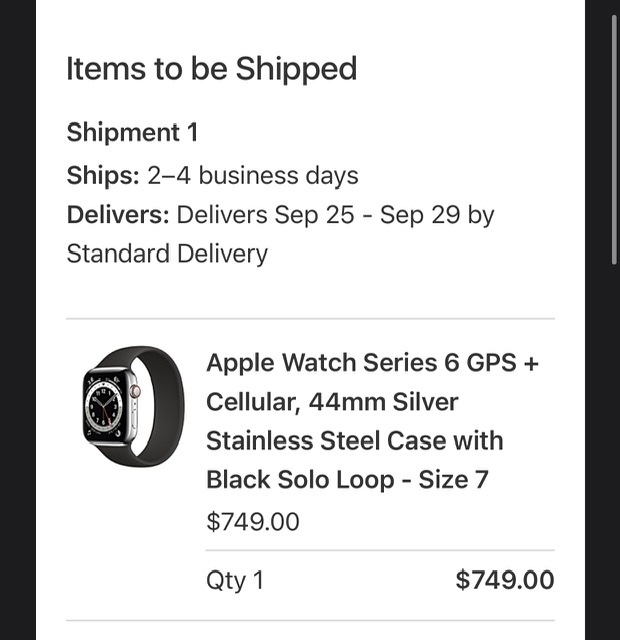The image size is (620, 640).
Task: Click the "Standard Delivery" text
Action: pyautogui.click(x=167, y=254)
